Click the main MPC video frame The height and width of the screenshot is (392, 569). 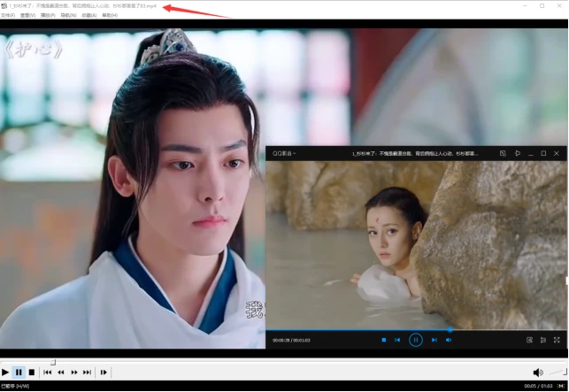[x=133, y=188]
